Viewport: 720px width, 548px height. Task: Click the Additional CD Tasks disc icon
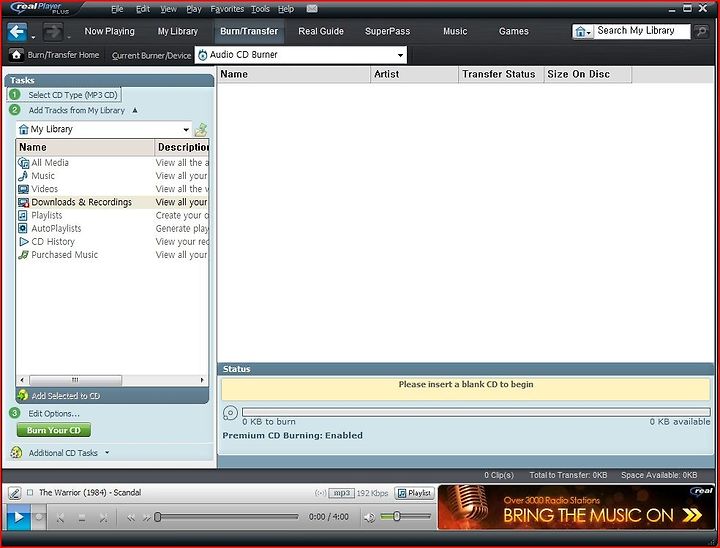coord(16,452)
